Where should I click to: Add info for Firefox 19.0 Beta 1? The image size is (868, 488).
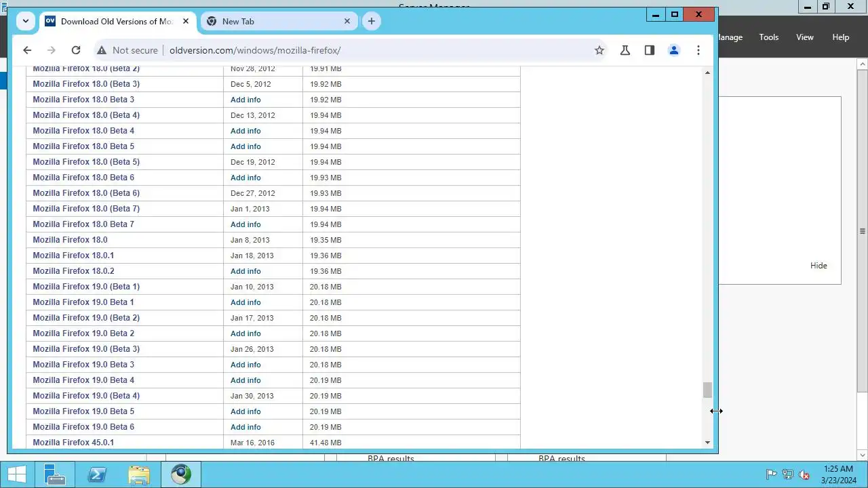[x=245, y=302]
